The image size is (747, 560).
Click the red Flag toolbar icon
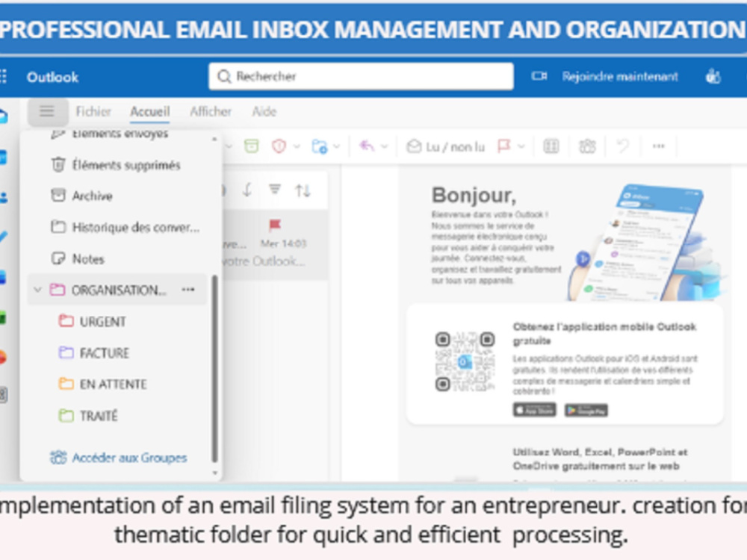(x=503, y=146)
